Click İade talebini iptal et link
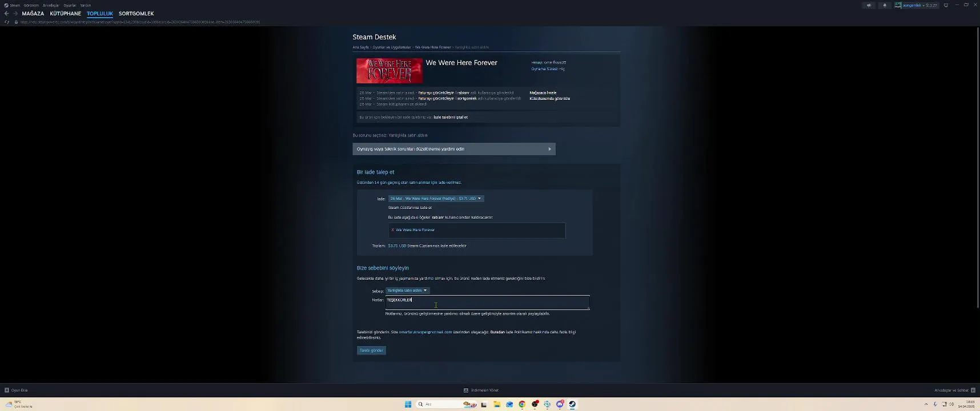The width and height of the screenshot is (980, 411). [451, 118]
